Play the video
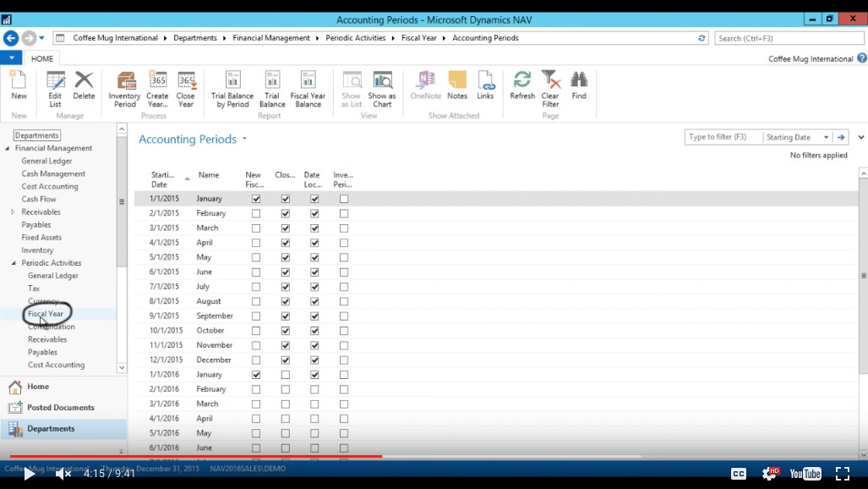 coord(29,474)
